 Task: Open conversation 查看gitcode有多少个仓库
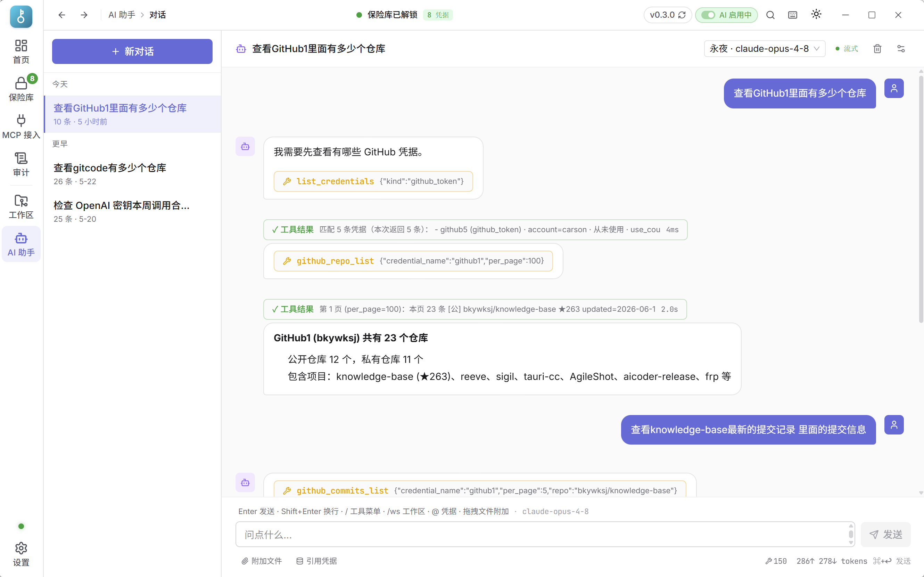pos(133,174)
